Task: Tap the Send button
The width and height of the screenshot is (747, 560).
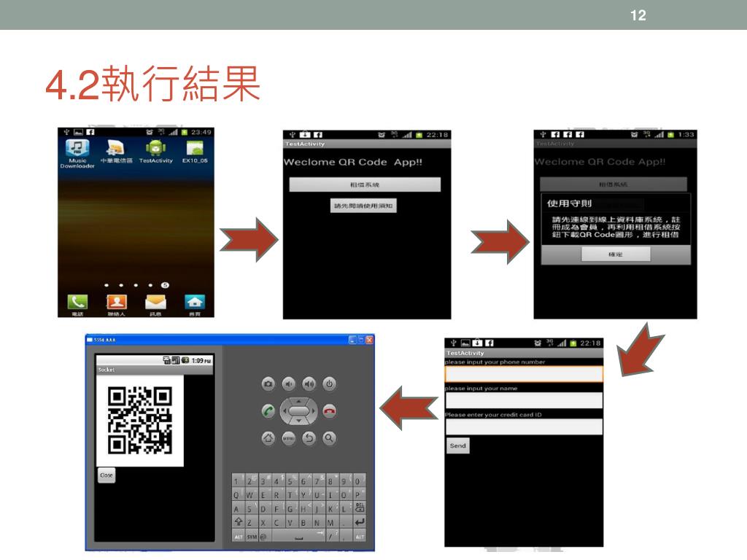Action: 458,446
